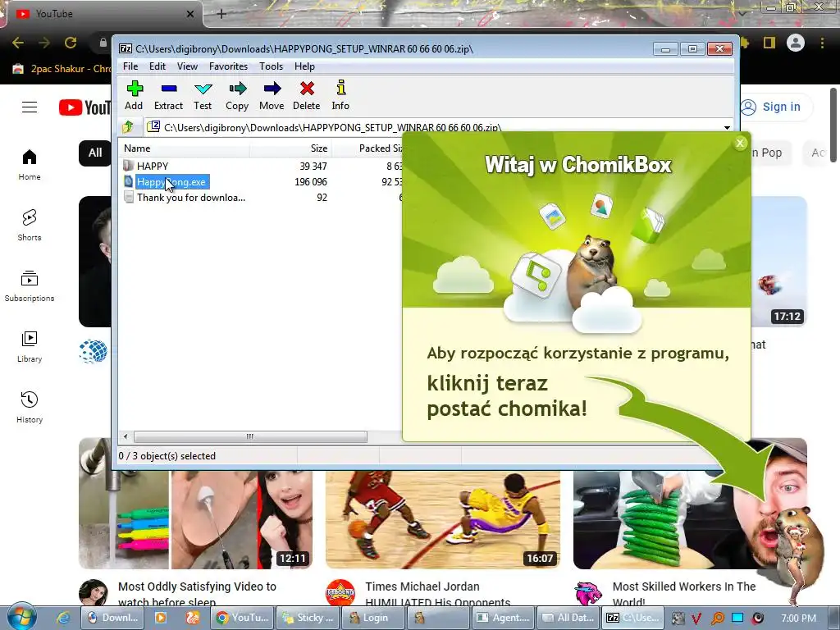
Task: Open Library in YouTube sidebar
Action: click(30, 347)
